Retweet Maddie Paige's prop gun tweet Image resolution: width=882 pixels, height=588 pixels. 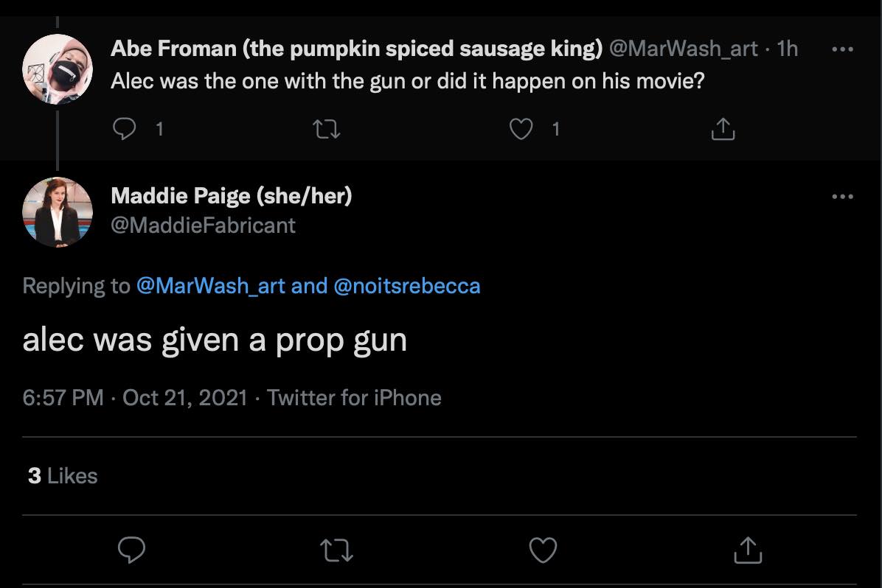point(337,550)
